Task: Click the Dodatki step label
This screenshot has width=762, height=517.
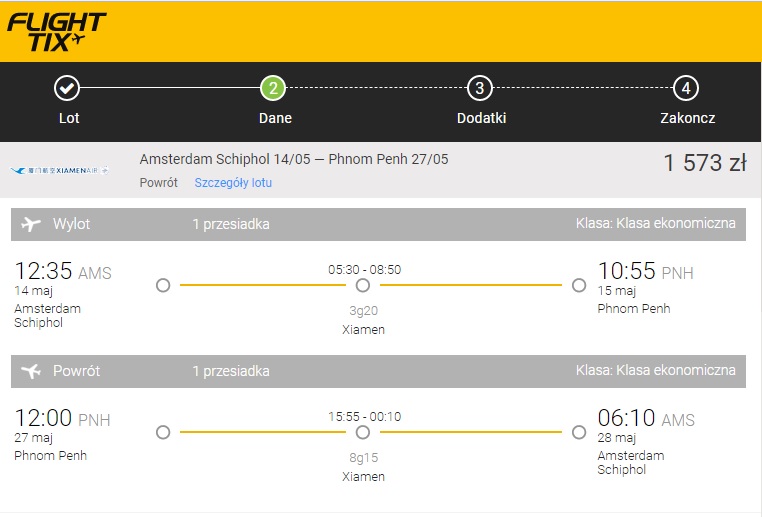Action: tap(482, 118)
